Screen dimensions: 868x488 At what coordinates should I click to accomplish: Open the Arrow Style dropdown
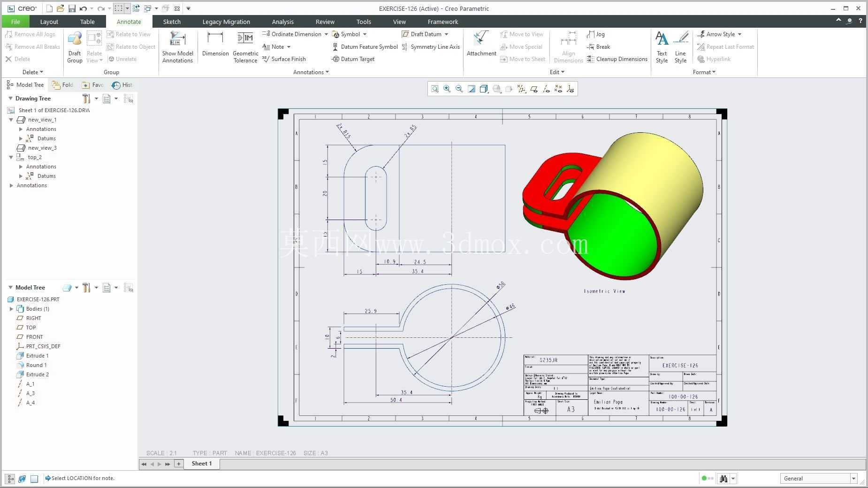pos(739,34)
